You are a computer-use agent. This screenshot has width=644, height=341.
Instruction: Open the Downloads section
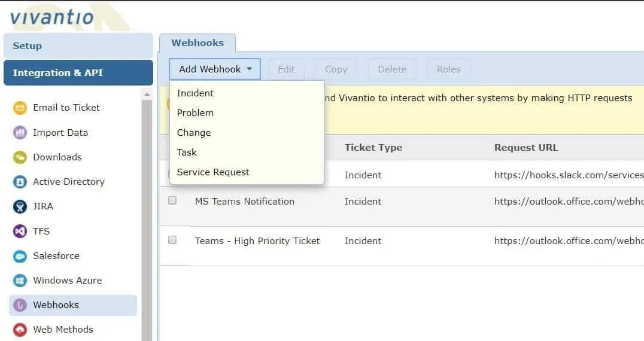tap(57, 157)
